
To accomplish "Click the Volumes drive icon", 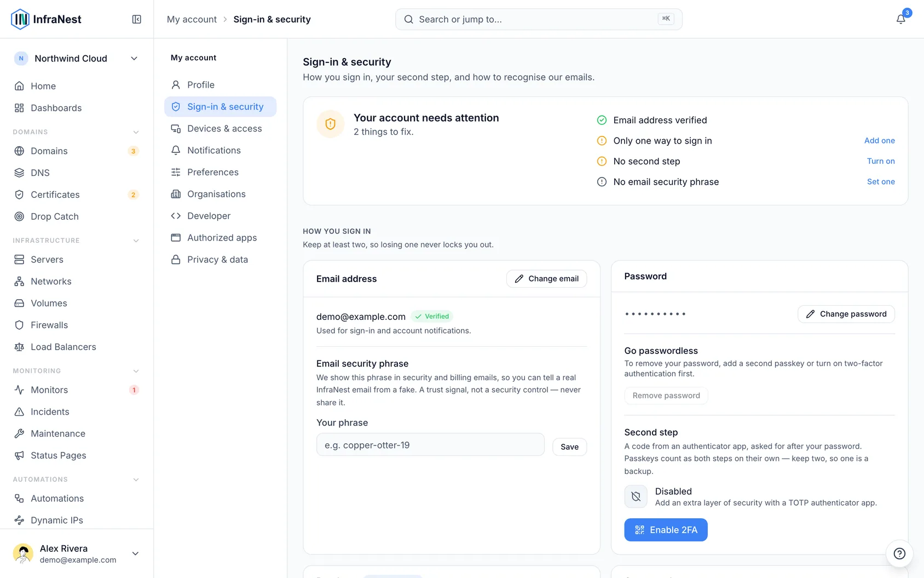I will click(19, 303).
